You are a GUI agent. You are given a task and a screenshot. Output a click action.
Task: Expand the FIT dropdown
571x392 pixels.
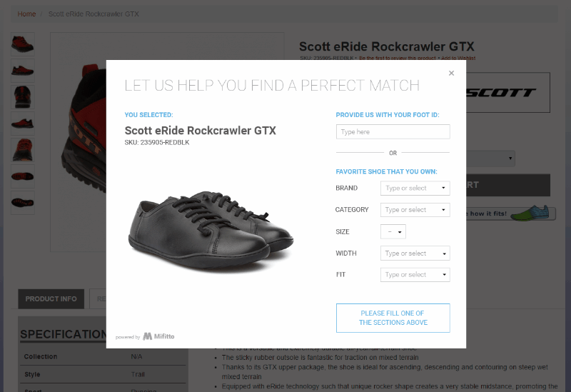coord(415,275)
